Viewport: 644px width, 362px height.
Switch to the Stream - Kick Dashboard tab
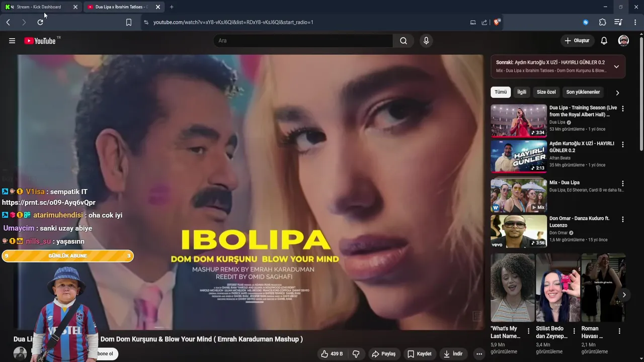pyautogui.click(x=39, y=7)
